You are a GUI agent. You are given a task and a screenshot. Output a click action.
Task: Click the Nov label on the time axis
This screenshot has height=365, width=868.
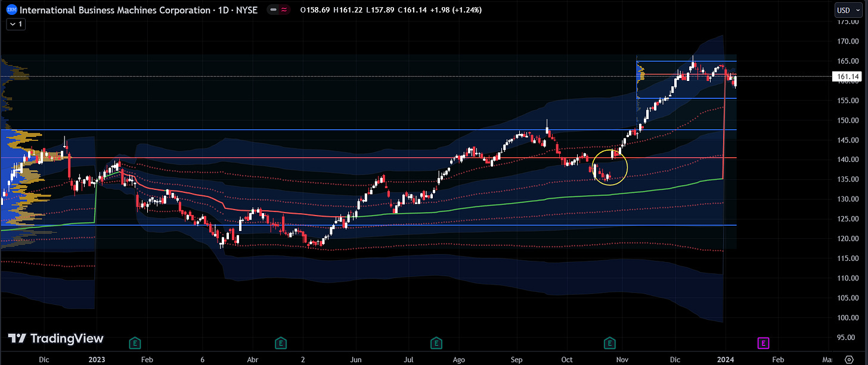point(622,360)
